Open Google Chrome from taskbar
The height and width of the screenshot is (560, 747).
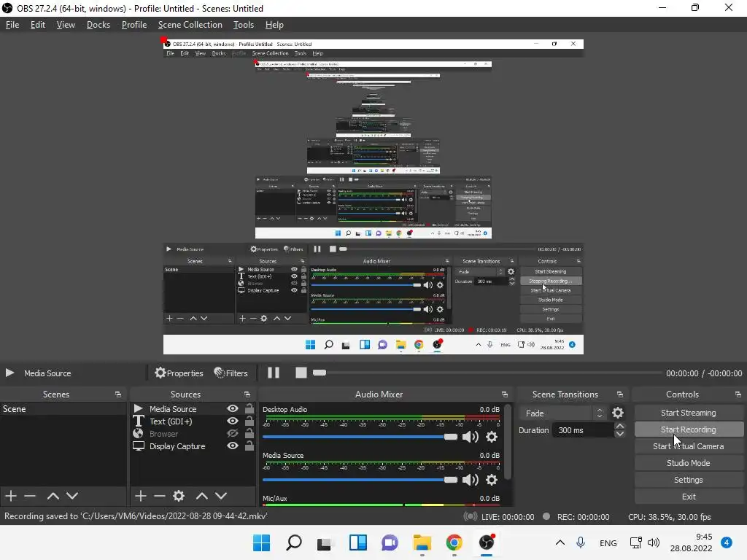[x=454, y=542]
